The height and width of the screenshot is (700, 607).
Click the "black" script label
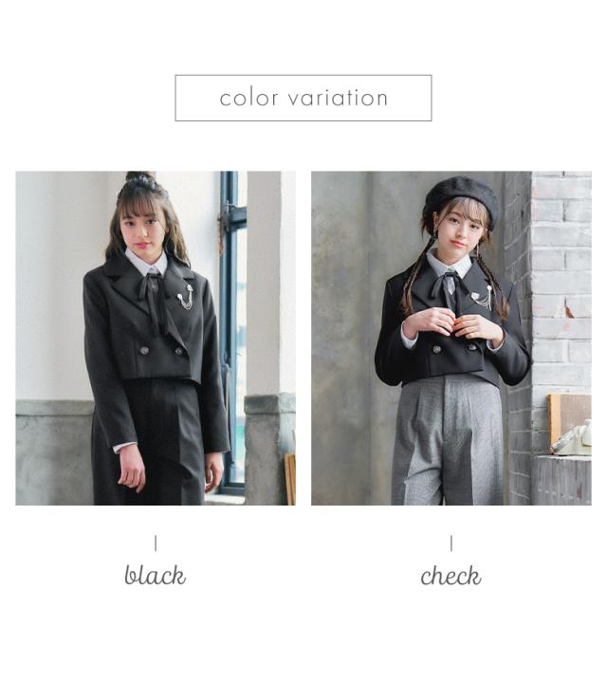[155, 575]
